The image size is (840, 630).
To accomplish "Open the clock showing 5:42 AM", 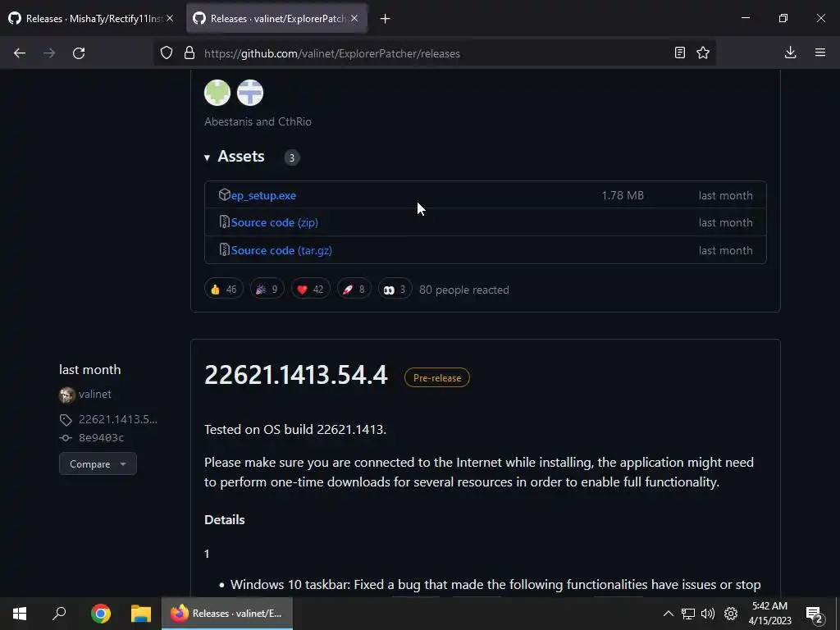I will tap(769, 614).
